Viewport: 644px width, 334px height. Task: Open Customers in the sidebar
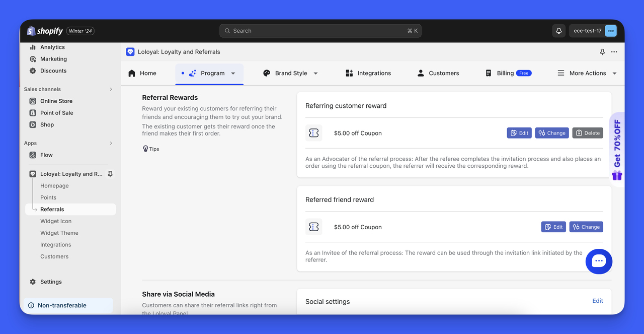pyautogui.click(x=54, y=256)
